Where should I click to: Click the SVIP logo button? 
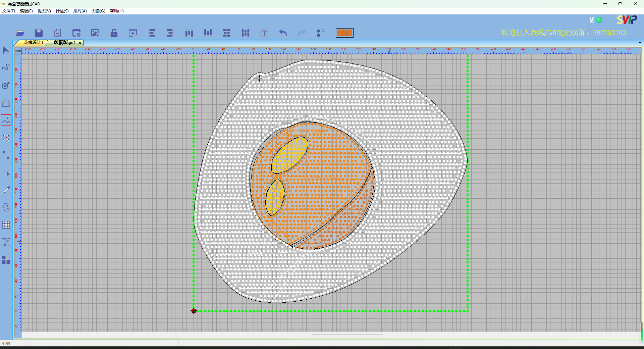(x=627, y=20)
